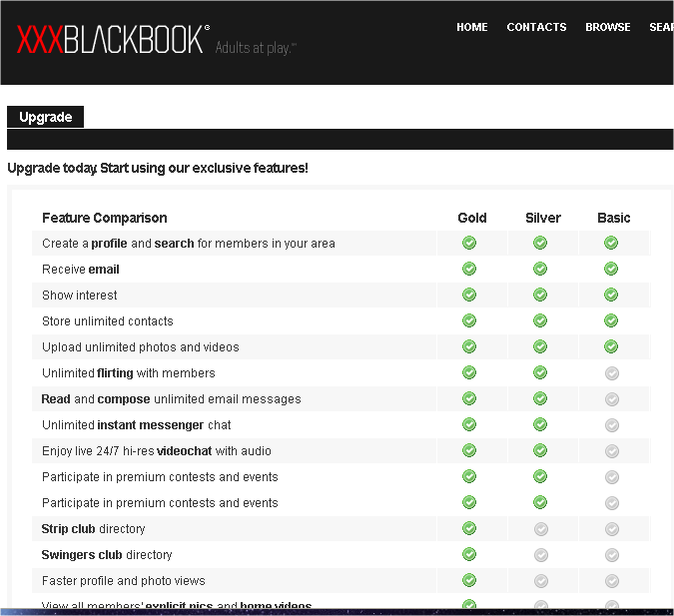This screenshot has height=616, width=674.
Task: Click the Silver column header
Action: tap(543, 218)
